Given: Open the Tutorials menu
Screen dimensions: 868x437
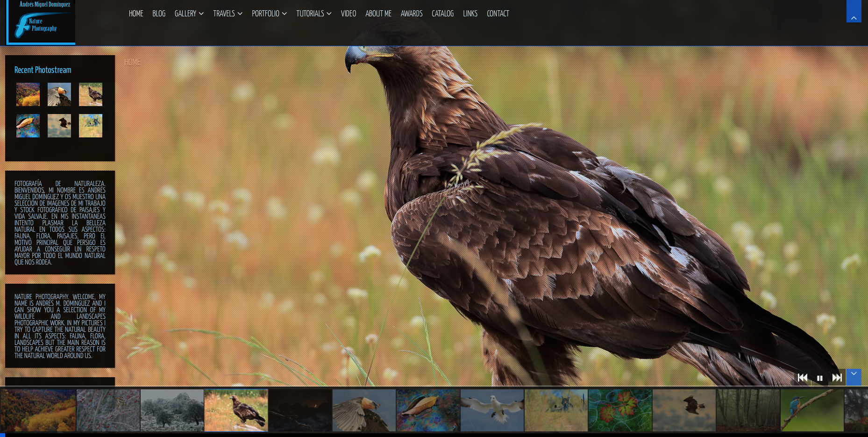Looking at the screenshot, I should click(313, 14).
